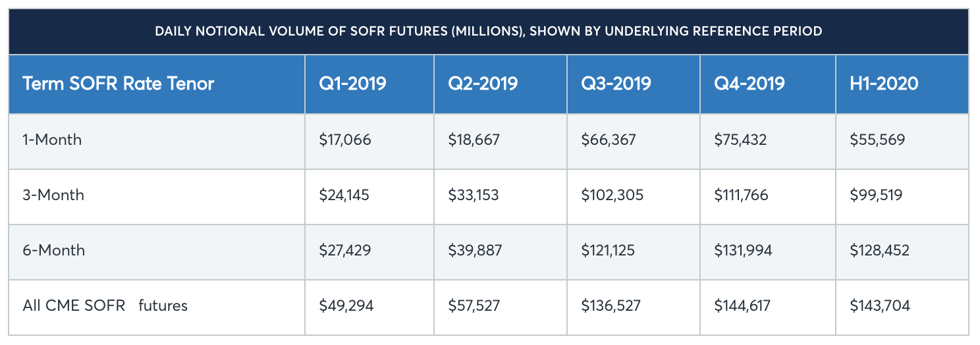Select the Q1-2019 column header
The height and width of the screenshot is (345, 980).
(352, 84)
